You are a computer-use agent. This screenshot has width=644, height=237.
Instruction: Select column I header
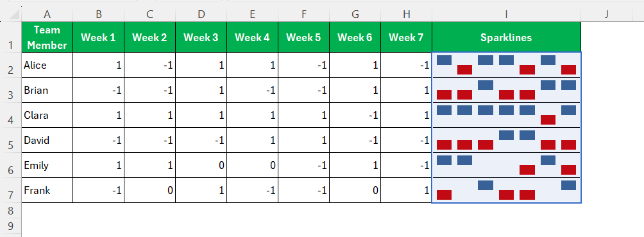(x=506, y=14)
